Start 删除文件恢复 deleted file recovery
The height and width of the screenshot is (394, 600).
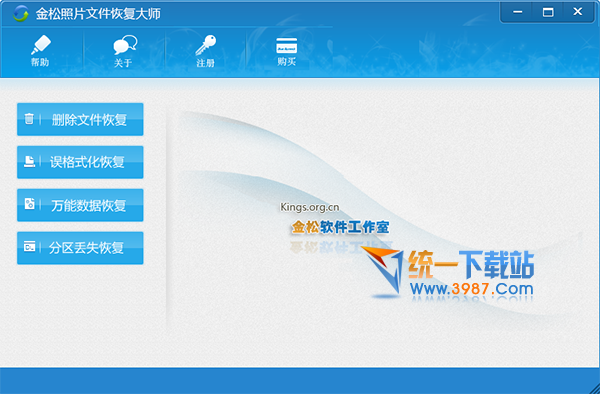click(x=80, y=119)
